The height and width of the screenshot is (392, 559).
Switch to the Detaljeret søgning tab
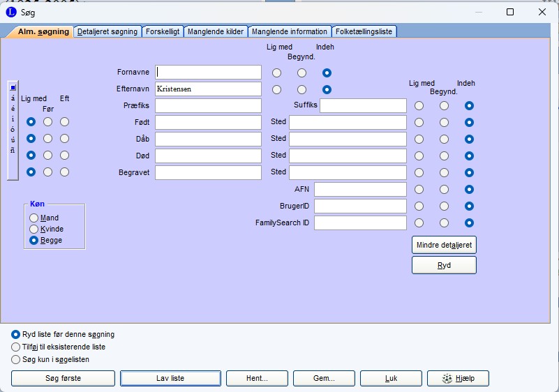pyautogui.click(x=107, y=31)
